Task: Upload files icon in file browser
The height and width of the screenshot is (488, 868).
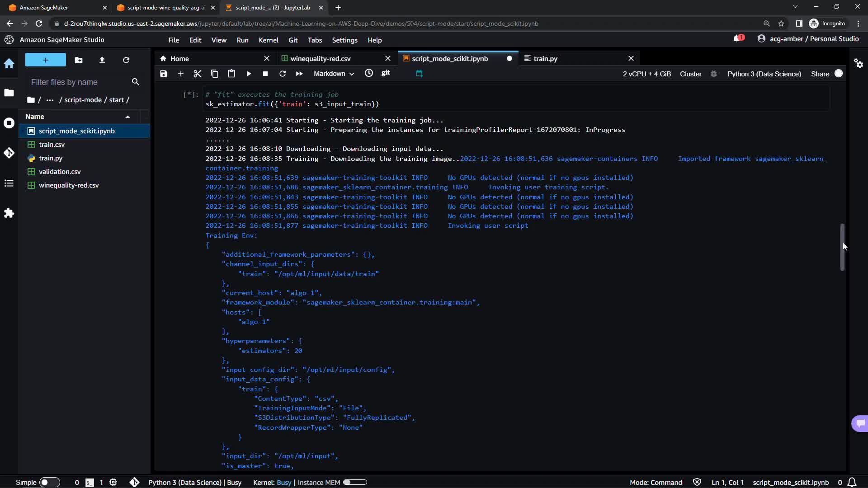Action: [x=102, y=60]
